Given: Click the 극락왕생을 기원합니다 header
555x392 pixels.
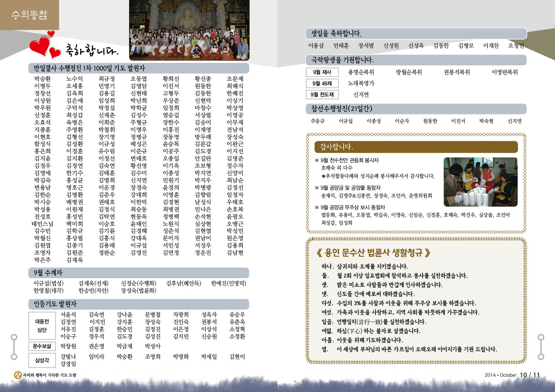Looking at the screenshot, I should 416,60.
